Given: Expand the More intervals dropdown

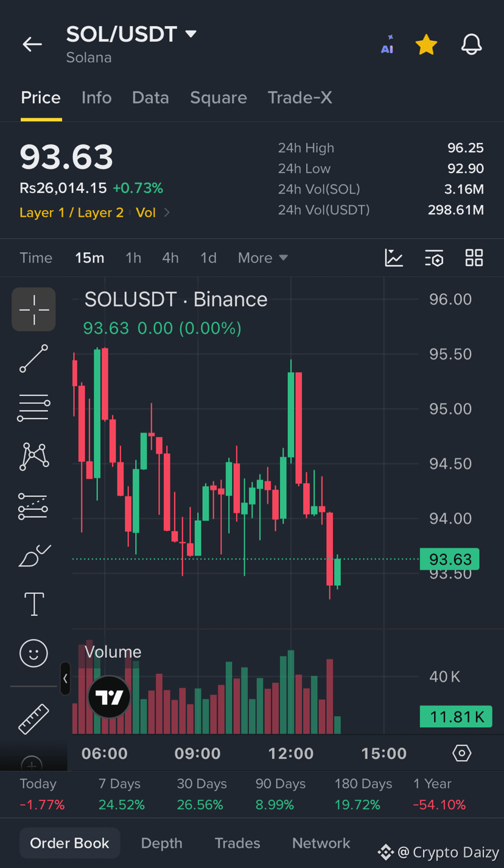Looking at the screenshot, I should click(x=263, y=258).
